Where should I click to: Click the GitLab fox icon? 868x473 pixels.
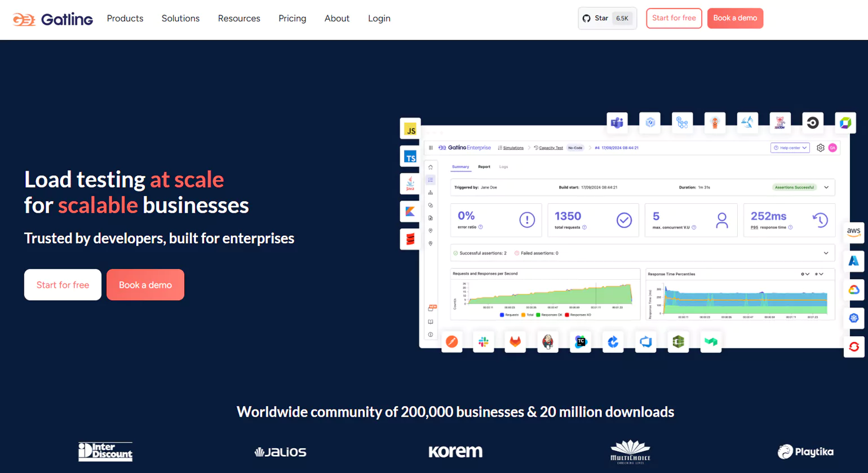tap(515, 342)
